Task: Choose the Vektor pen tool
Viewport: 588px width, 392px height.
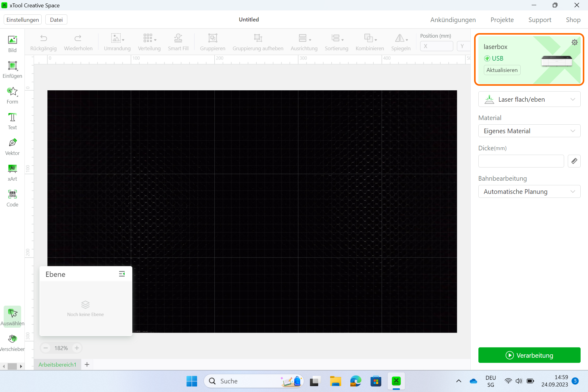Action: [x=12, y=147]
